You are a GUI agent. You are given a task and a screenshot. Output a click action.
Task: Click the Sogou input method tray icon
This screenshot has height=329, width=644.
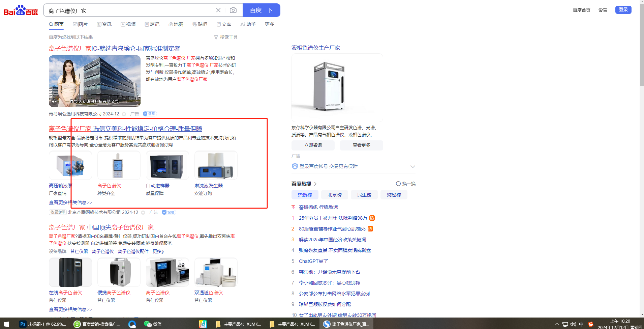(x=590, y=325)
